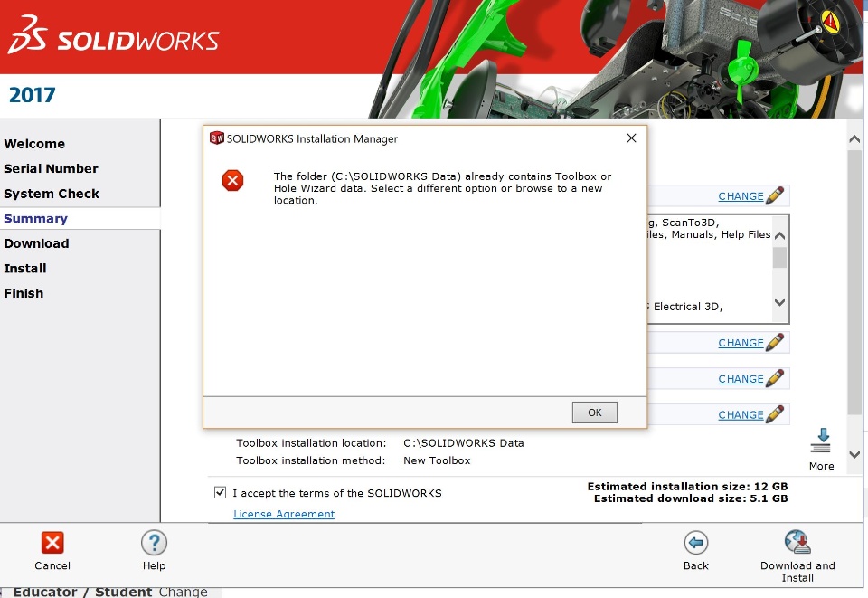The height and width of the screenshot is (598, 868).
Task: Click the pencil icon beside the topmost CHANGE
Action: tap(775, 195)
